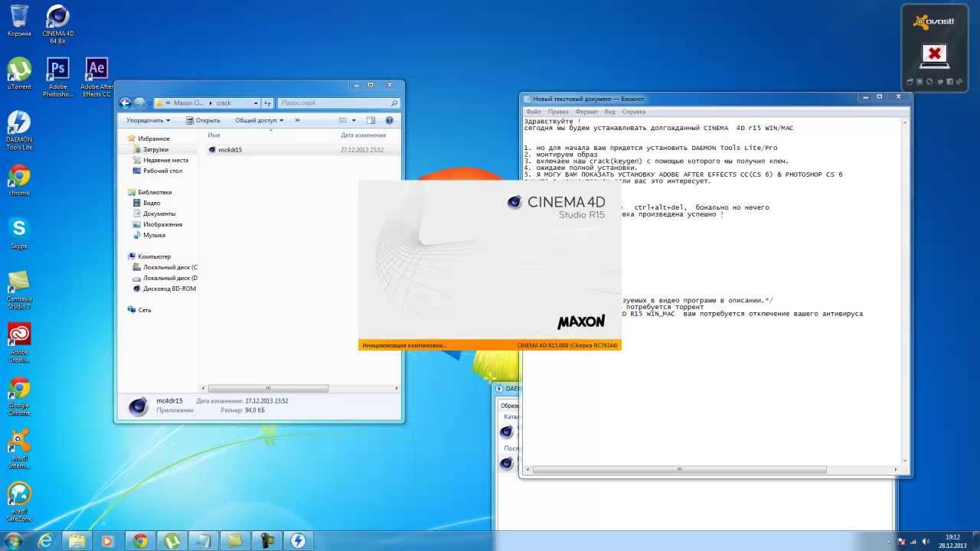Click the Maxon Ci... breadcrumb in the address bar
This screenshot has width=980, height=551.
coord(189,103)
